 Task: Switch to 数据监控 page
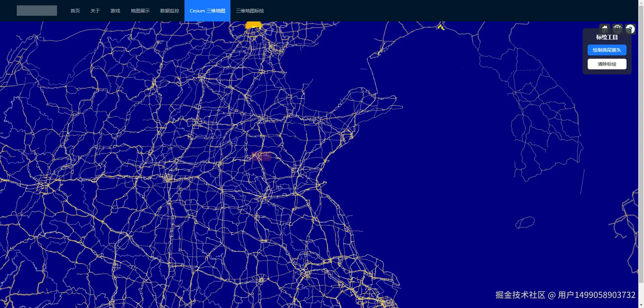tap(170, 11)
